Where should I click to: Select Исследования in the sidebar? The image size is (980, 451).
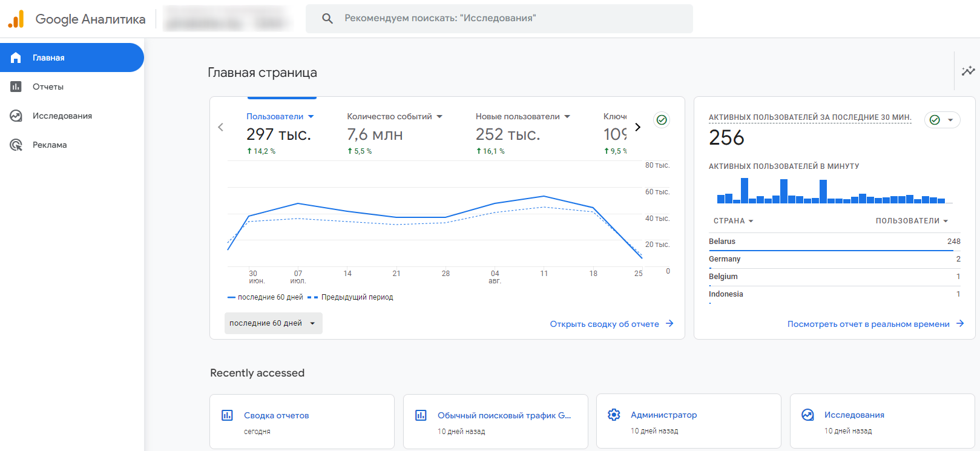pyautogui.click(x=72, y=116)
